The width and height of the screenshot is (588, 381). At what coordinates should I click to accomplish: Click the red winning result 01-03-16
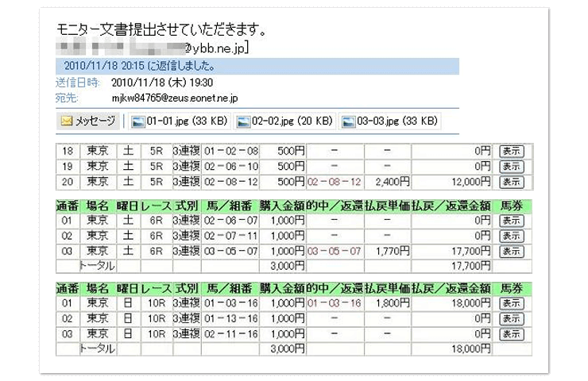click(x=334, y=303)
